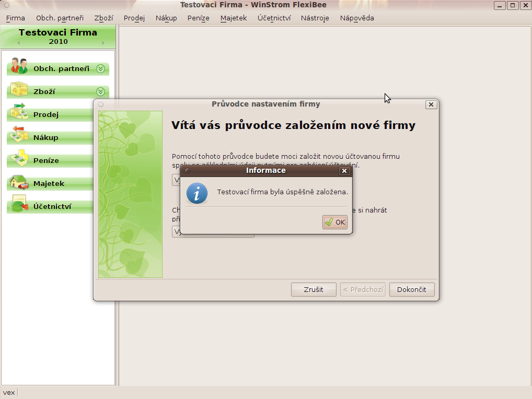The image size is (532, 399).
Task: Click the Předchozí button in the wizard
Action: point(363,289)
